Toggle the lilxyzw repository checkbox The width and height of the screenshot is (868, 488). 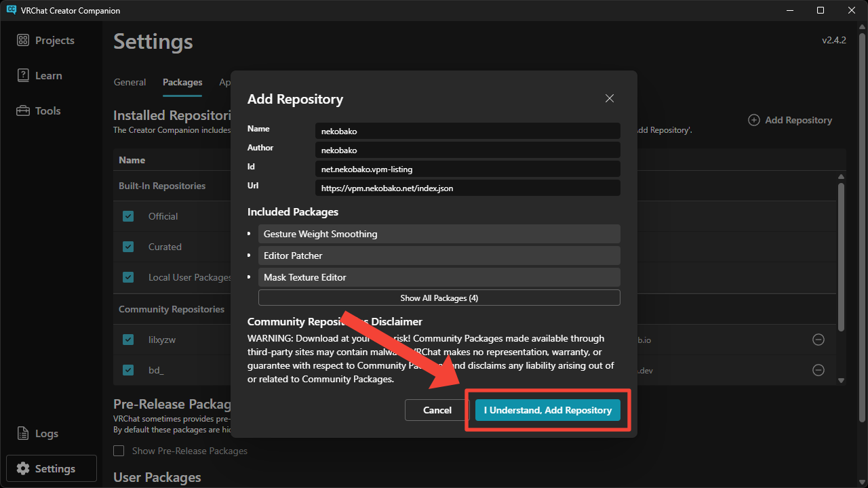pyautogui.click(x=128, y=340)
